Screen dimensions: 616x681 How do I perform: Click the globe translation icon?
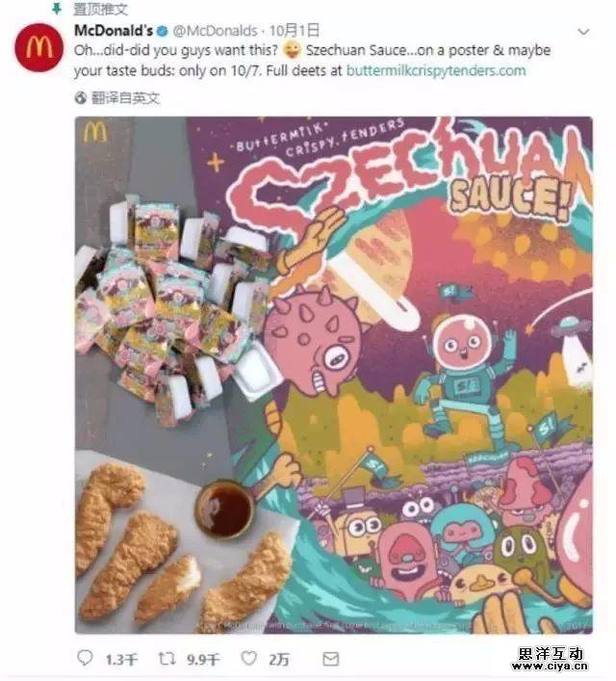(x=80, y=98)
